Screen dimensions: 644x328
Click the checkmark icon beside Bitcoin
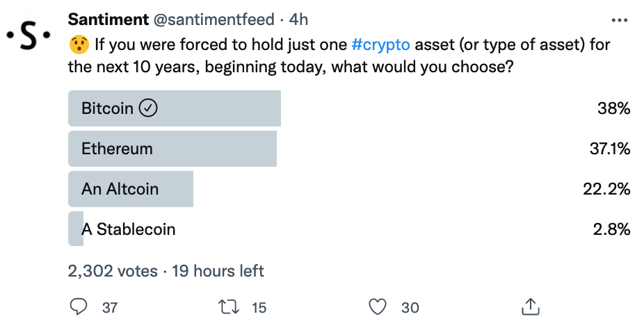(x=149, y=108)
